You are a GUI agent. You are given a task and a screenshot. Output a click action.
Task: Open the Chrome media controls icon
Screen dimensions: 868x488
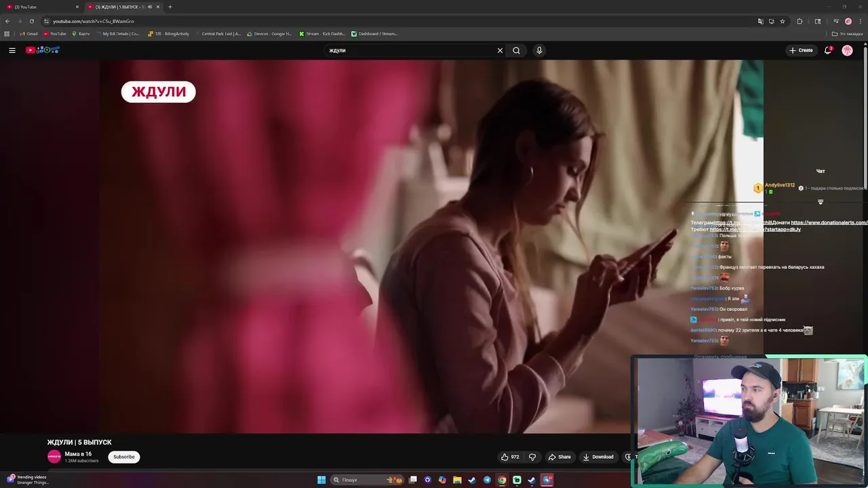coord(836,21)
